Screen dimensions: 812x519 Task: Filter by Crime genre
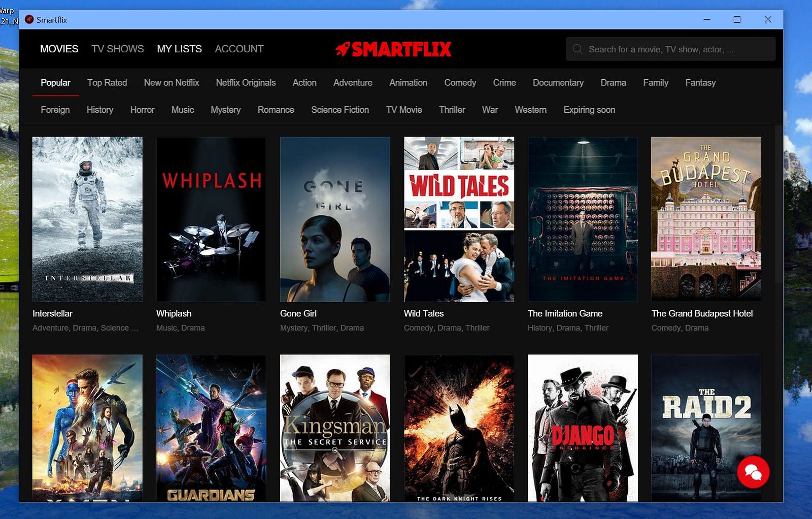(x=504, y=83)
